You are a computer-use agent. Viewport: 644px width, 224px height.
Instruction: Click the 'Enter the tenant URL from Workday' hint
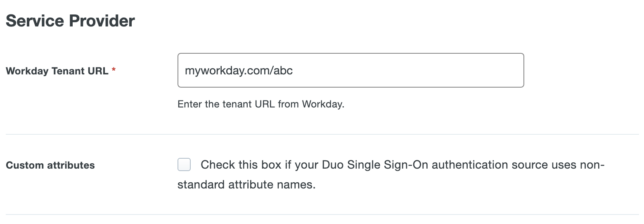[x=260, y=104]
